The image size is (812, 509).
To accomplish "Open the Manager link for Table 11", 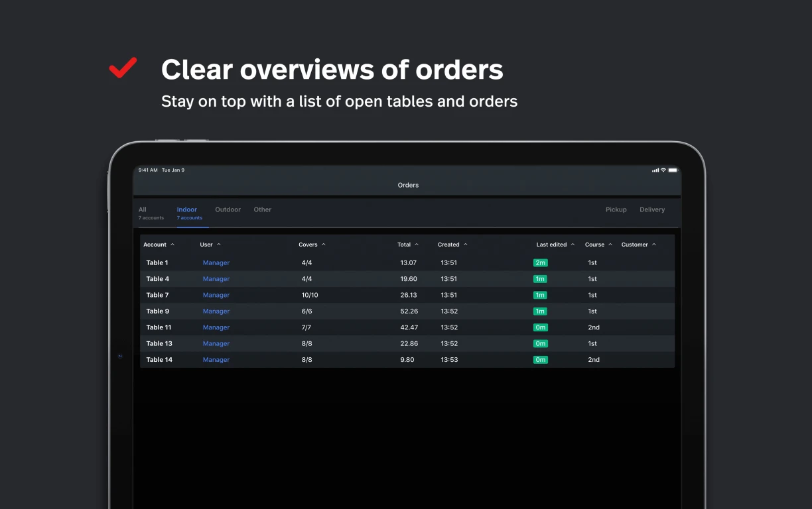I will tap(216, 327).
